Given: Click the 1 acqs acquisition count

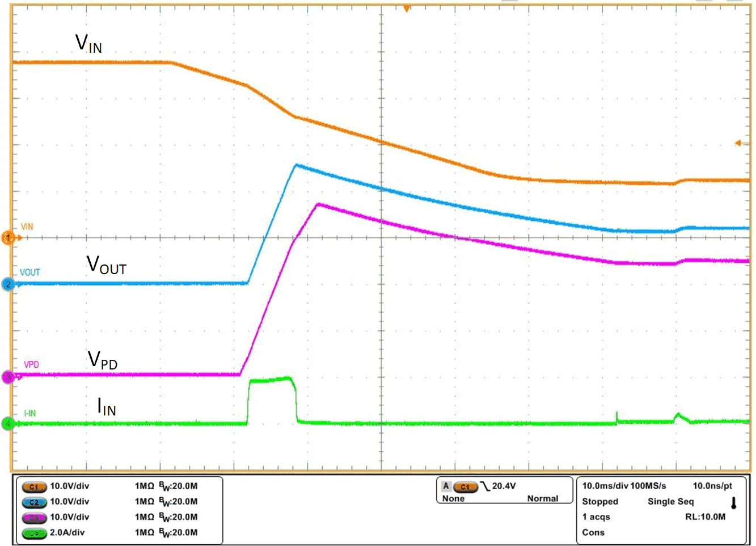Looking at the screenshot, I should (596, 516).
